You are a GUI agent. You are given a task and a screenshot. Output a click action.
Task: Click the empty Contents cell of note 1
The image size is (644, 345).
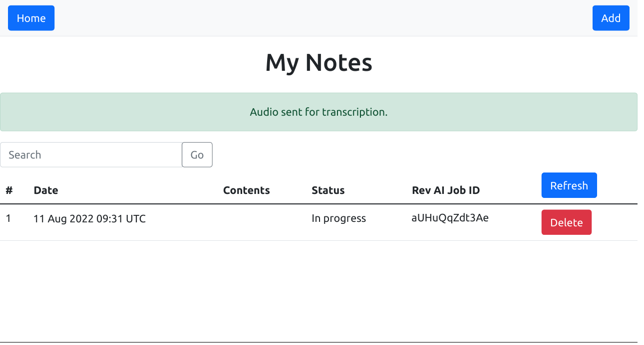(x=260, y=222)
